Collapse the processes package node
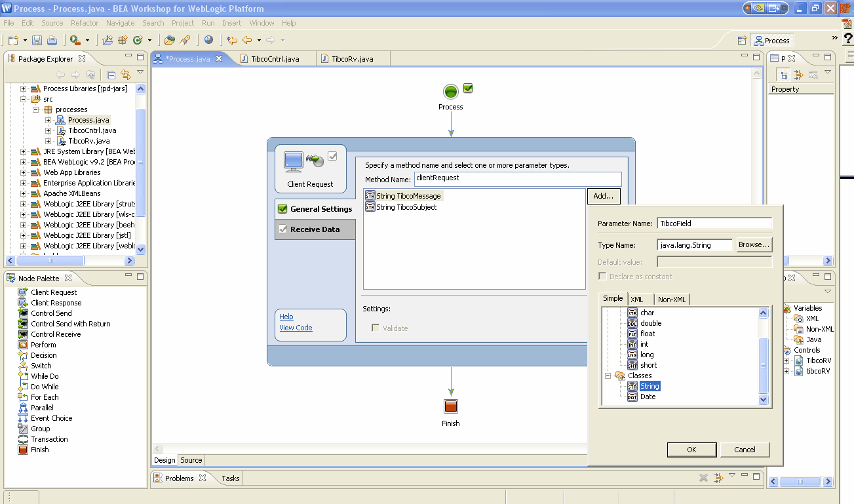This screenshot has height=504, width=854. pyautogui.click(x=36, y=109)
